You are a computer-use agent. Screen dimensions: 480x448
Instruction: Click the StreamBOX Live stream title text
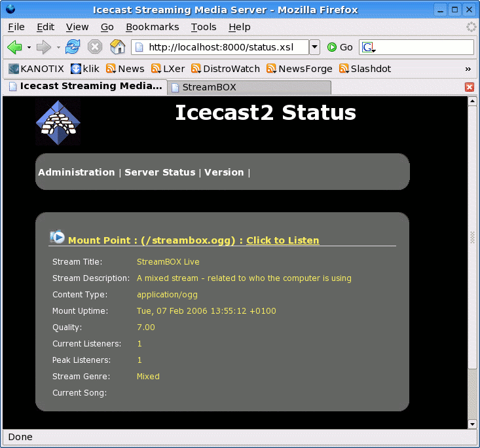(168, 262)
